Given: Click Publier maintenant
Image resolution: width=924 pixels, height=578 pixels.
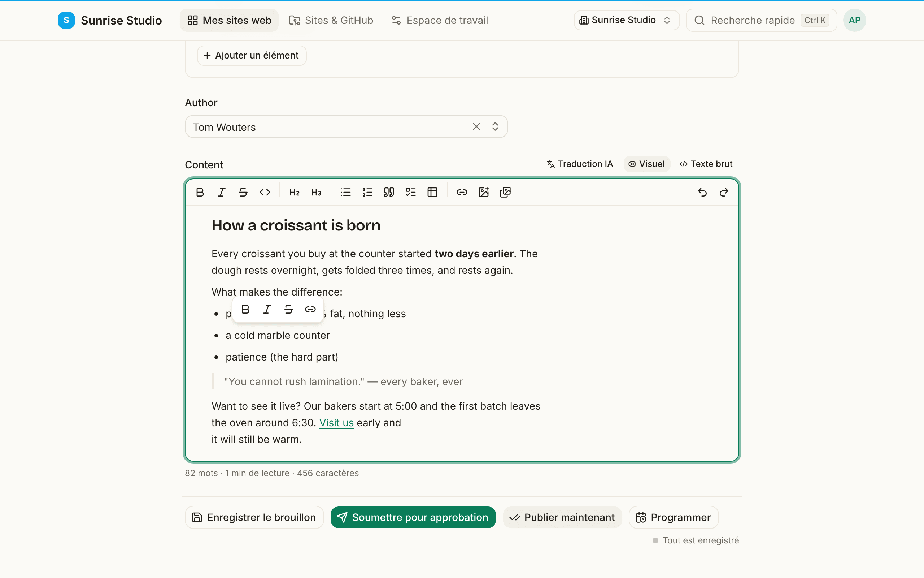Looking at the screenshot, I should (x=562, y=517).
